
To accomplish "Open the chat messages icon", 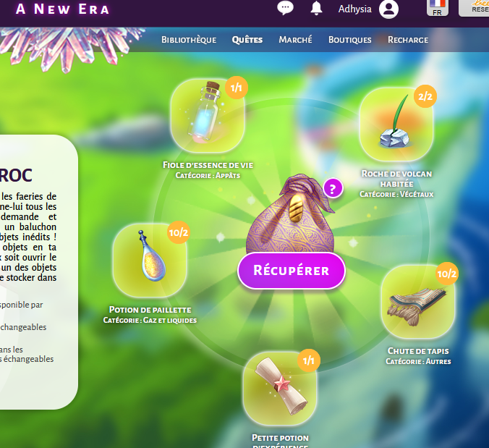I will pos(285,8).
